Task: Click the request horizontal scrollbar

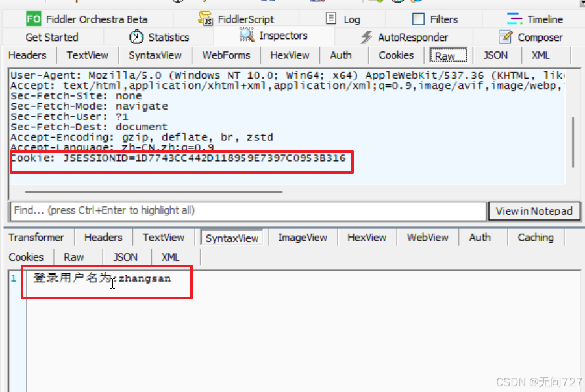Action: (x=154, y=192)
